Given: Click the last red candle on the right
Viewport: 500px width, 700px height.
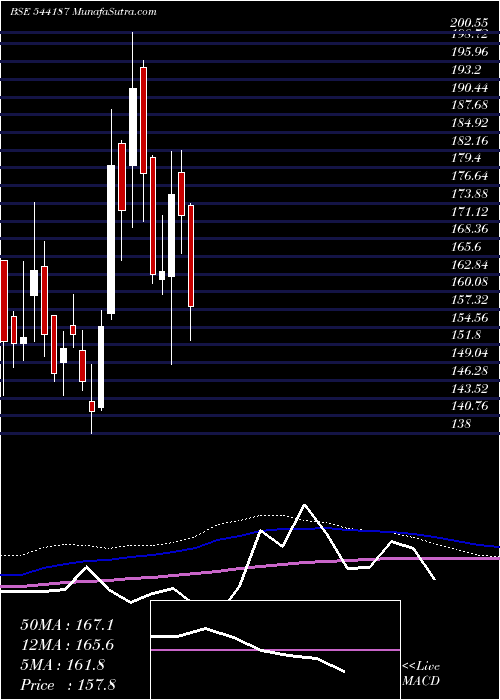Looking at the screenshot, I should pyautogui.click(x=191, y=256).
